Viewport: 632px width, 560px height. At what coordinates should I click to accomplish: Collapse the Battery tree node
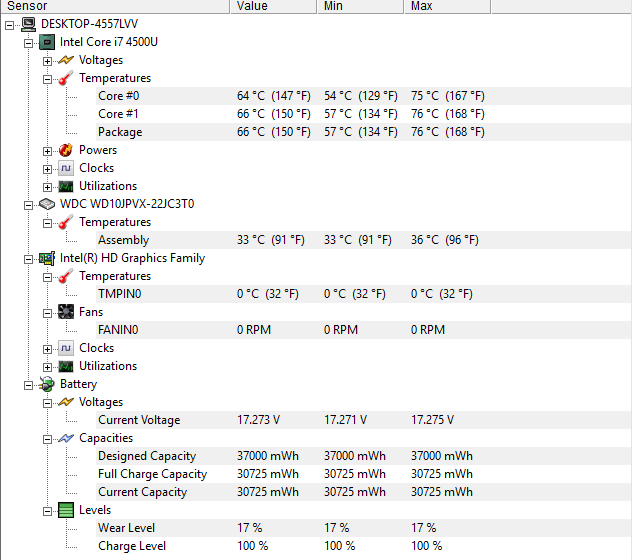tap(28, 384)
